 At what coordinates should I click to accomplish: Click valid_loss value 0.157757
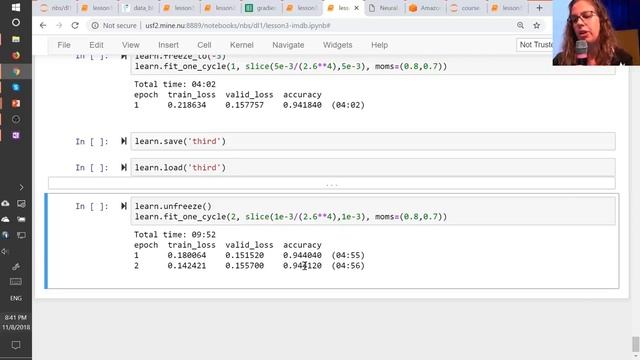pos(244,105)
